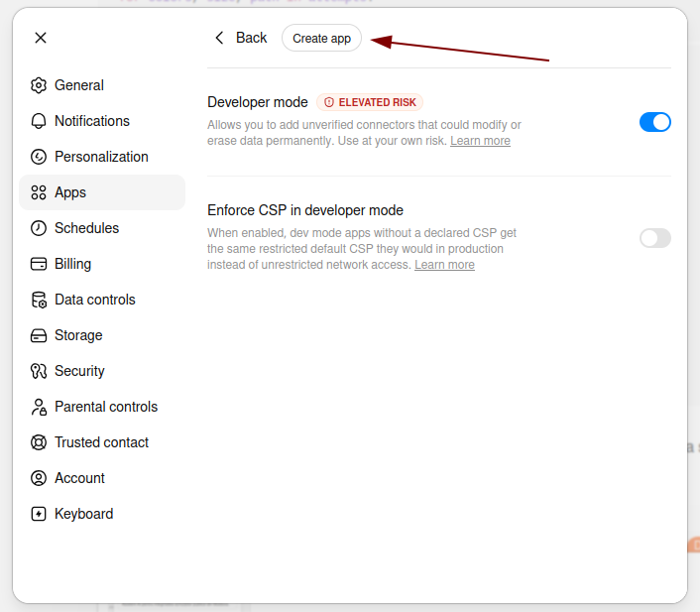The width and height of the screenshot is (700, 612).
Task: Open Learn more under Developer mode
Action: (x=480, y=141)
